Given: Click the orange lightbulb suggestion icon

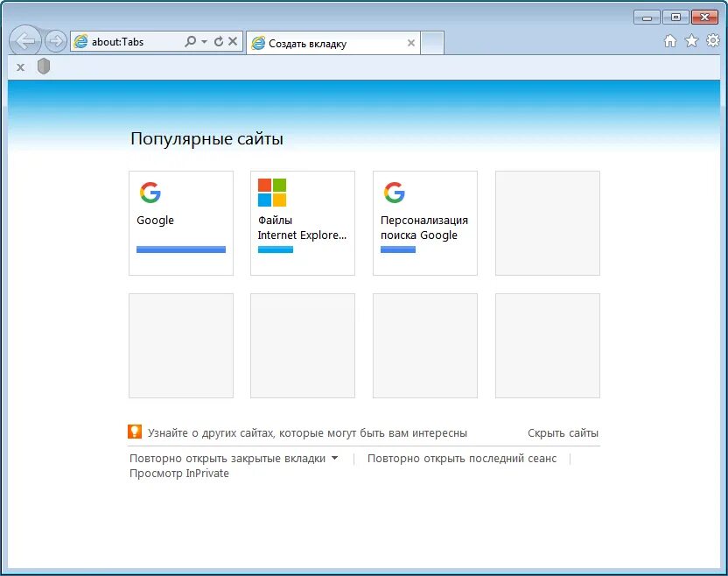Looking at the screenshot, I should click(135, 432).
